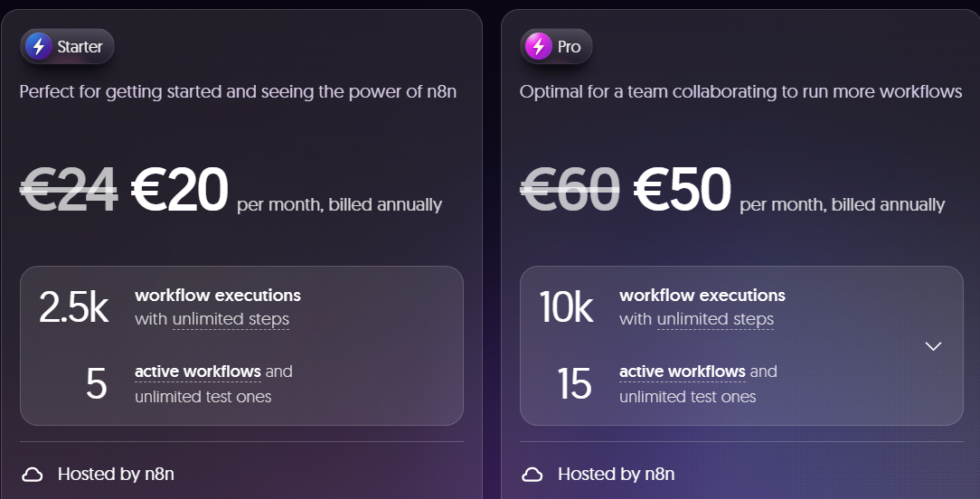This screenshot has height=499, width=980.
Task: Click the cloud icon in Pro card
Action: point(532,475)
